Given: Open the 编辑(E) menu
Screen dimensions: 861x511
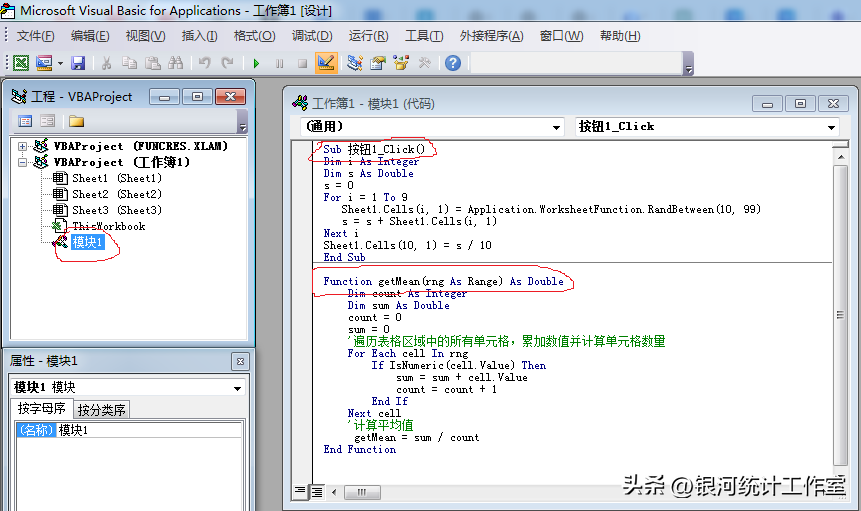Looking at the screenshot, I should [x=90, y=36].
